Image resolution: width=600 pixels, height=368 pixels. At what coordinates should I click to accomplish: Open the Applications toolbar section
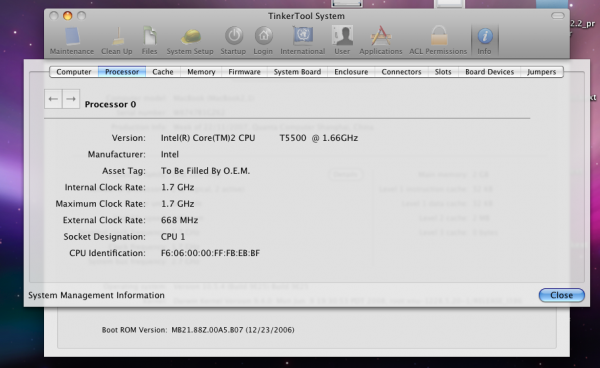click(381, 41)
